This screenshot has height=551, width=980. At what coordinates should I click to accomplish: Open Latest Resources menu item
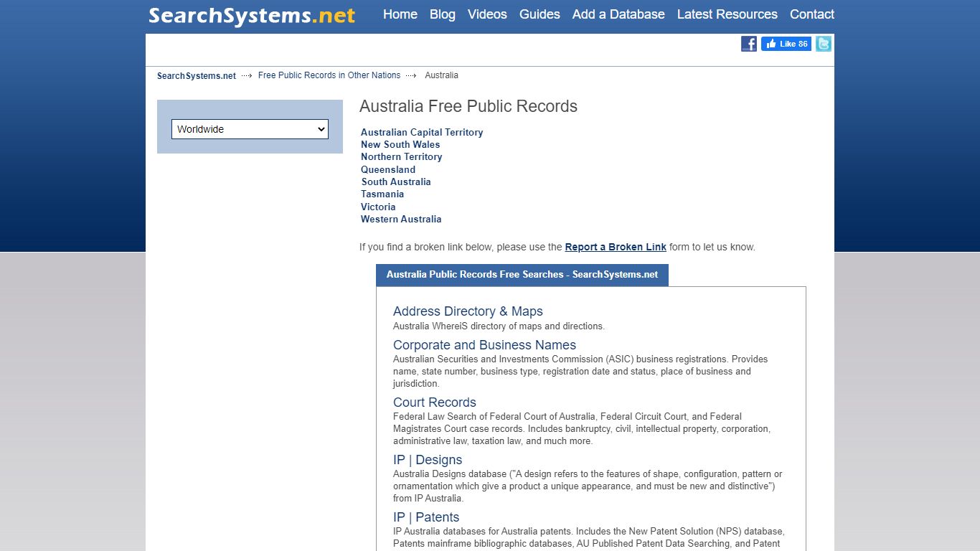pyautogui.click(x=727, y=14)
